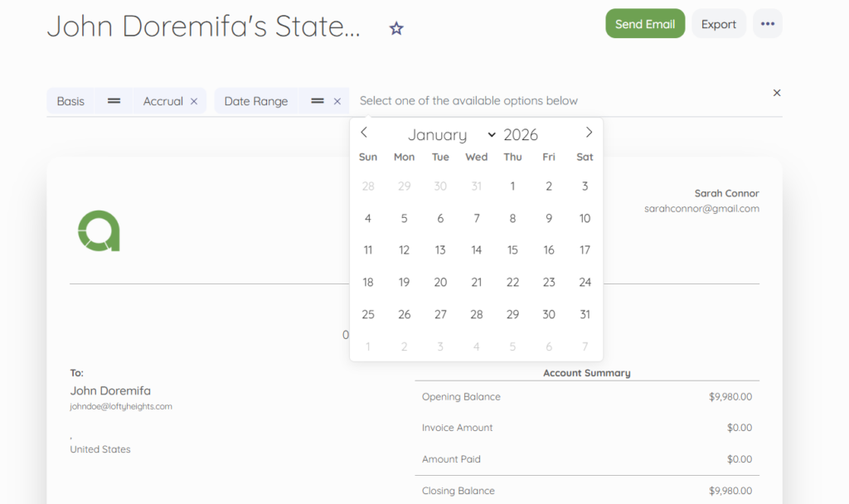
Task: Click the equals operator for Date Range
Action: [317, 101]
